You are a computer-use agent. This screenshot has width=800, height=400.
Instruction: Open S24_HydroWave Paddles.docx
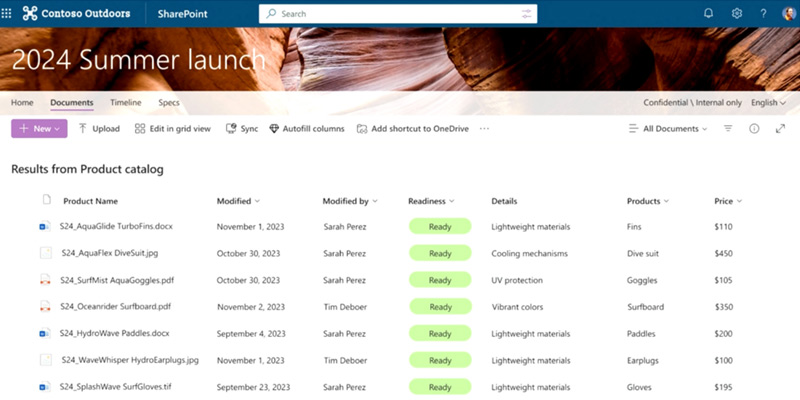click(114, 333)
